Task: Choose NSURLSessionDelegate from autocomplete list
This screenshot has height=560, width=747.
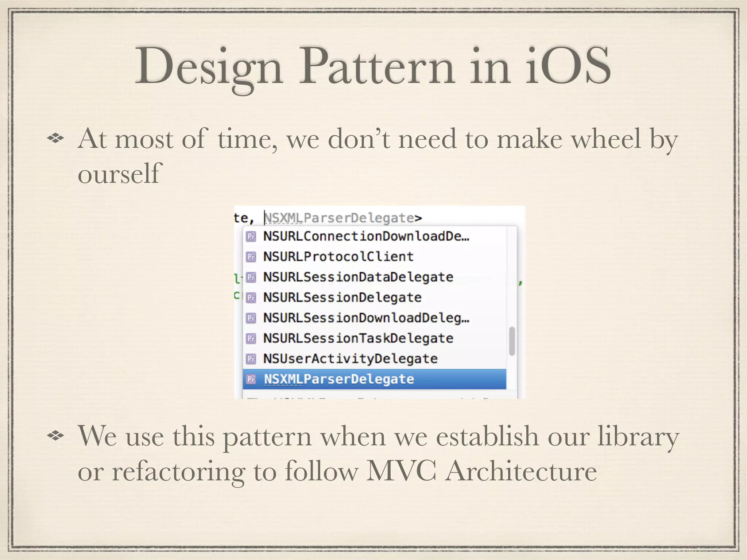Action: 375,297
